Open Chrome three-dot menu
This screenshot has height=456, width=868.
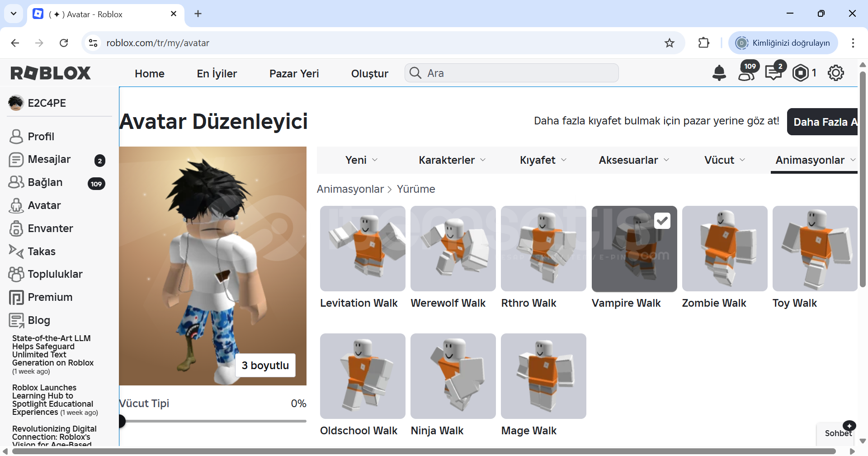(853, 43)
